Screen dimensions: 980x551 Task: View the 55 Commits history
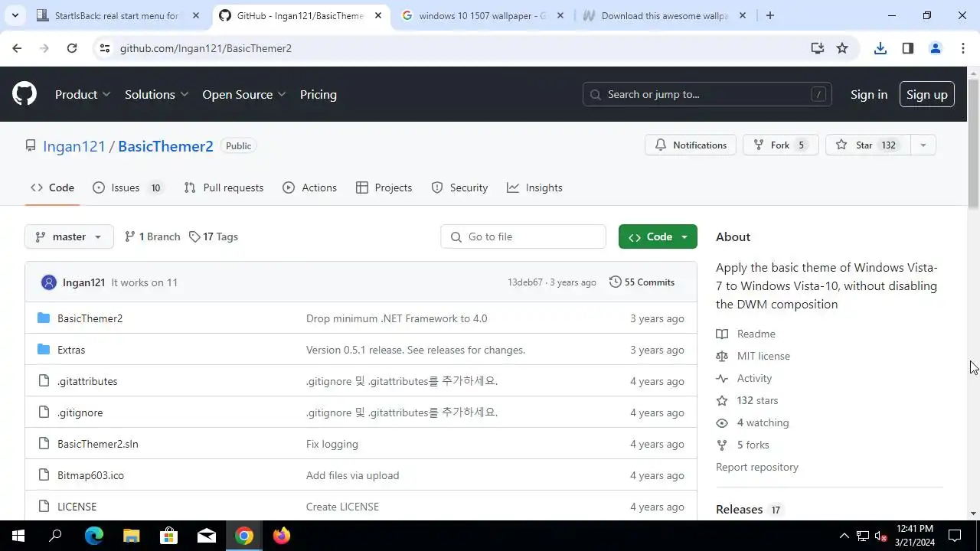point(642,282)
